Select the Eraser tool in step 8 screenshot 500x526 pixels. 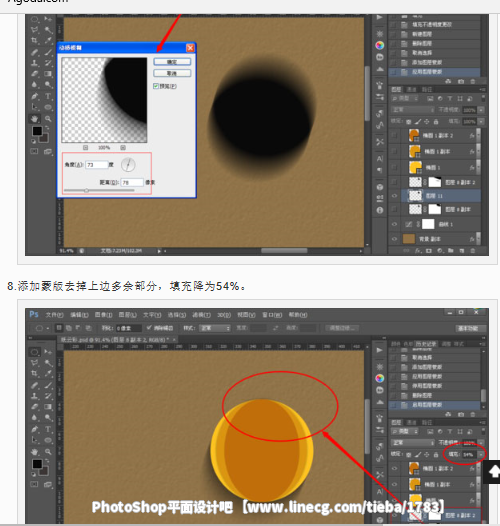point(34,407)
